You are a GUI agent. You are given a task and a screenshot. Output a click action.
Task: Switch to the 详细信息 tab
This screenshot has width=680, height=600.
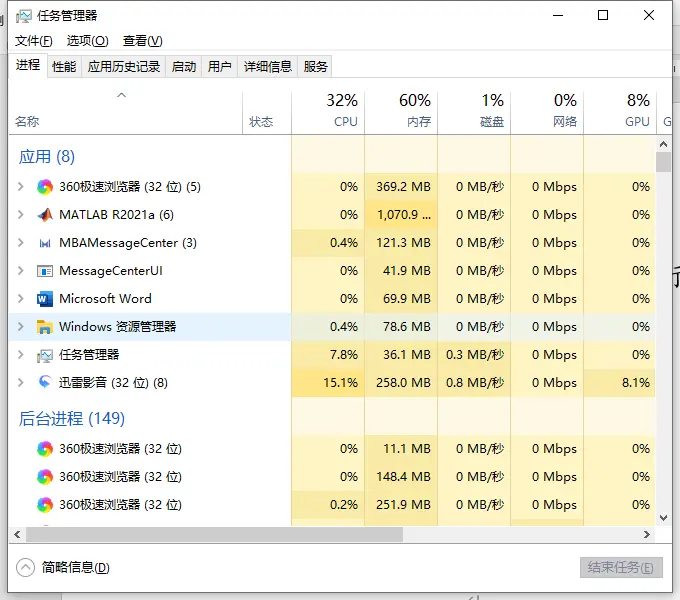point(268,67)
